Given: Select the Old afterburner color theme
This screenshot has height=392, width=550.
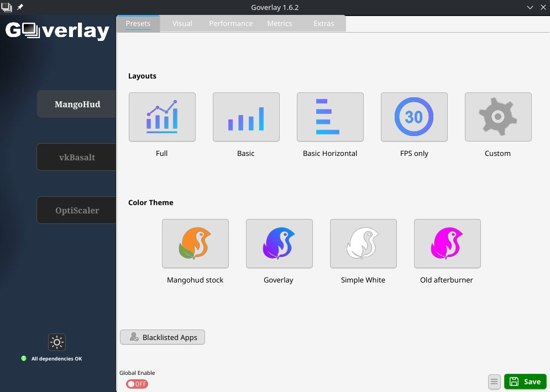Looking at the screenshot, I should tap(447, 243).
